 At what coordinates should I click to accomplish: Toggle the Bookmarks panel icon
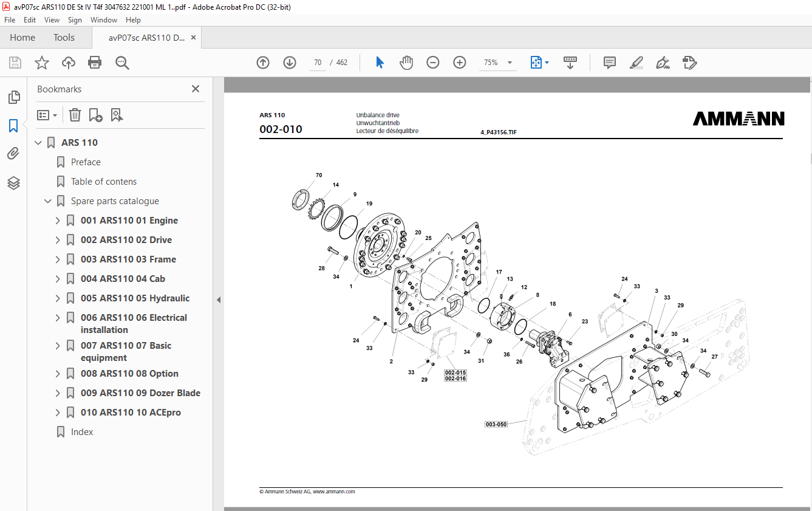tap(13, 126)
